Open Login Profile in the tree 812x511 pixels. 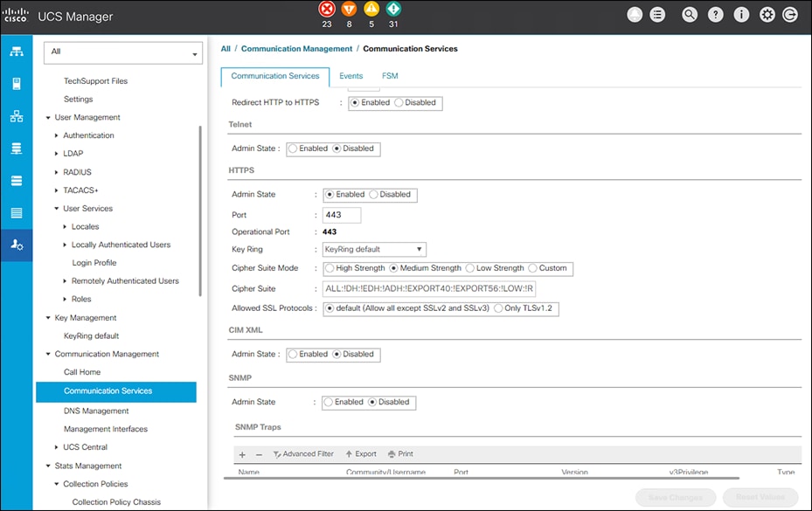[x=94, y=263]
